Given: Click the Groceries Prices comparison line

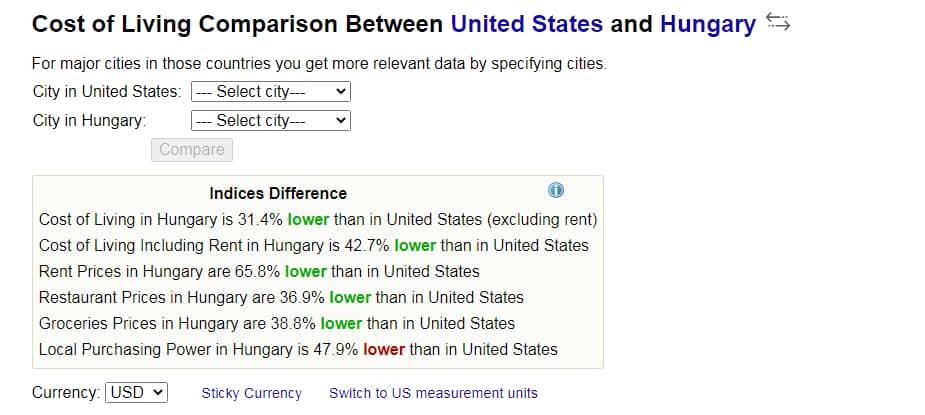Looking at the screenshot, I should point(277,323).
